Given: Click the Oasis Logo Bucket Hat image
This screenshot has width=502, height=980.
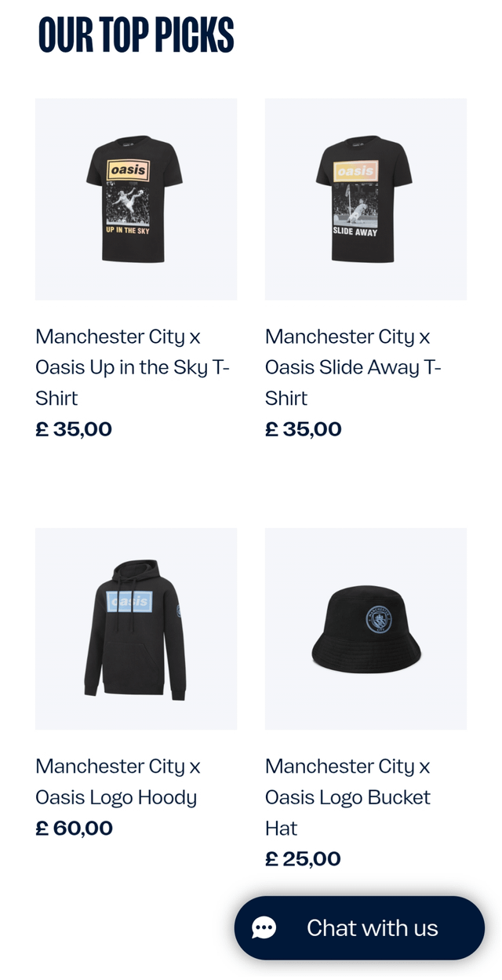Looking at the screenshot, I should pyautogui.click(x=365, y=628).
